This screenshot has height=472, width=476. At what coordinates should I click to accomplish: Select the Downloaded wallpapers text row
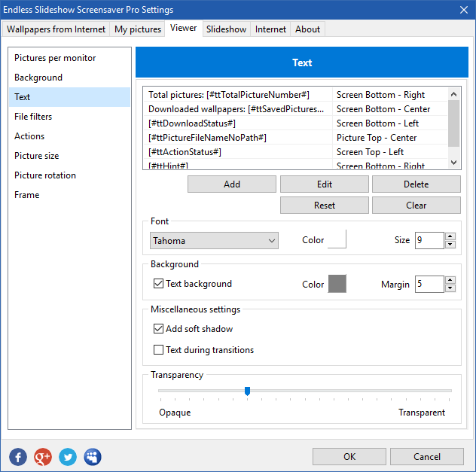click(x=295, y=109)
